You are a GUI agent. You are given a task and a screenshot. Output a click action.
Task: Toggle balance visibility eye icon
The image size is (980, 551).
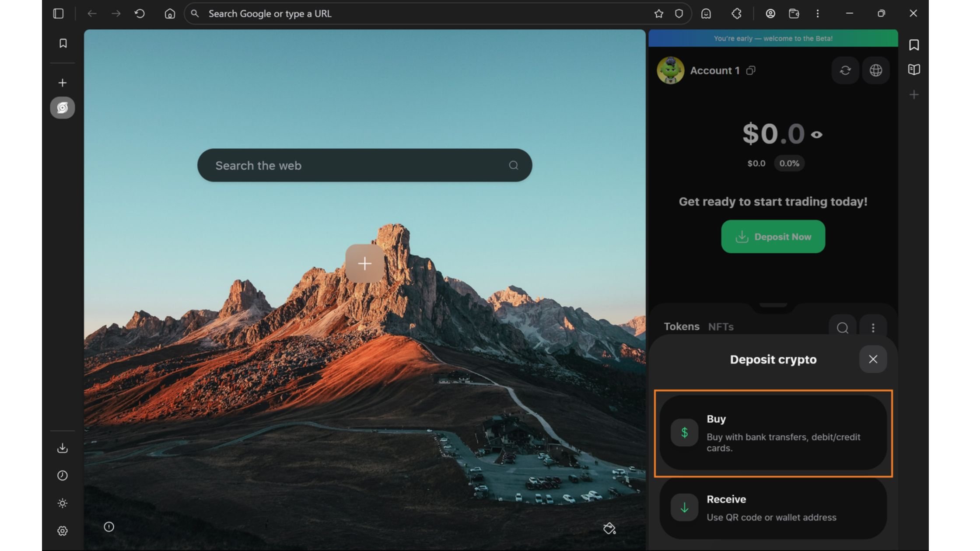(816, 135)
